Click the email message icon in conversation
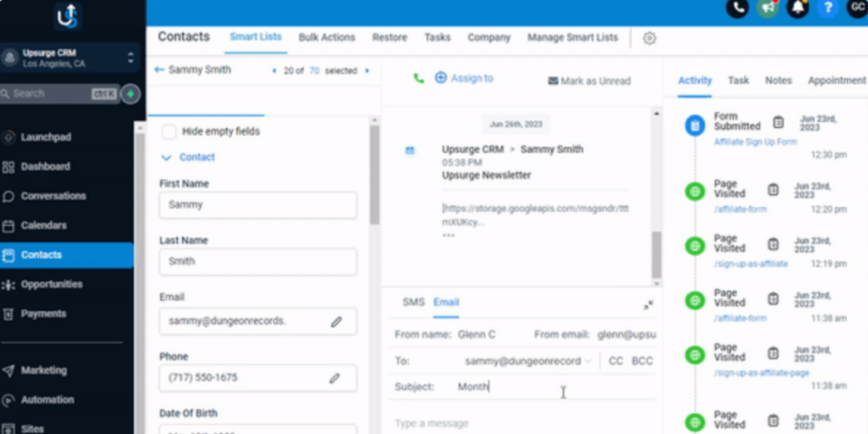This screenshot has height=434, width=868. pos(409,151)
